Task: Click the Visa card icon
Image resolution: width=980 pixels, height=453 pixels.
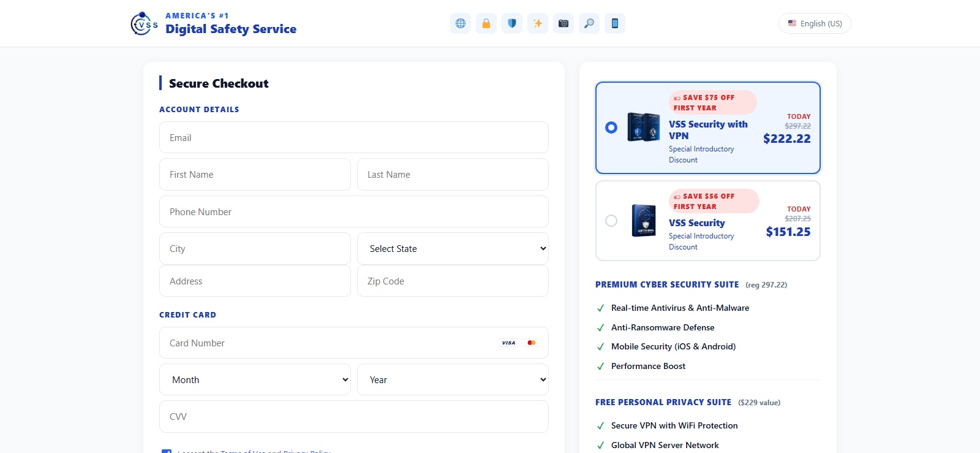Action: 508,343
